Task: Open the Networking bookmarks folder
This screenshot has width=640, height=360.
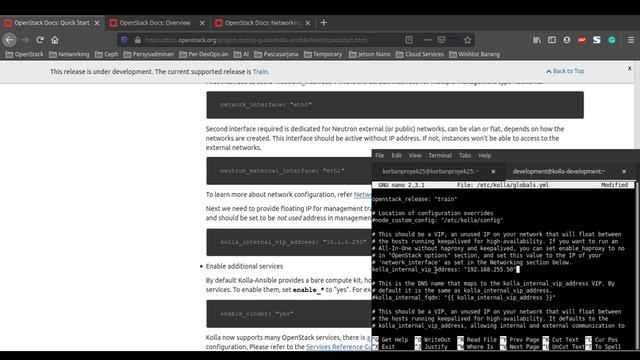Action: [x=69, y=54]
